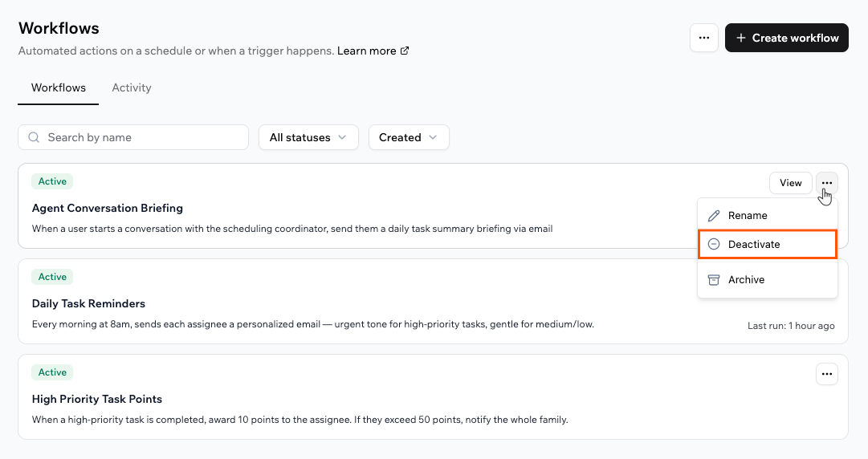Open High Priority Task Points three-dots menu
Image resolution: width=868 pixels, height=459 pixels.
826,374
